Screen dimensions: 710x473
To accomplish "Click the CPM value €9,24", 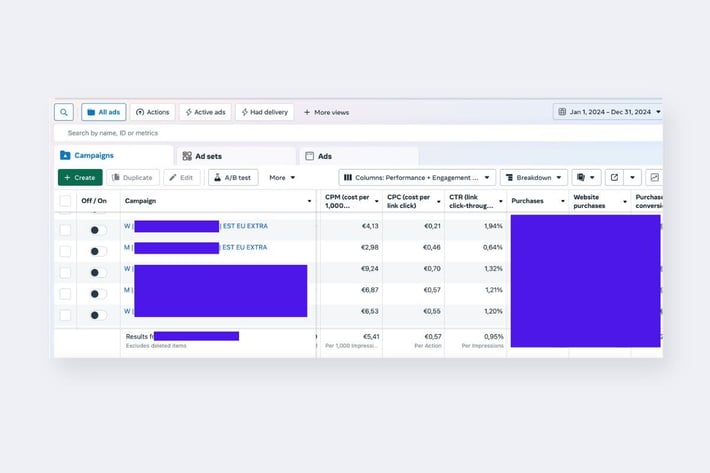I will pos(369,268).
